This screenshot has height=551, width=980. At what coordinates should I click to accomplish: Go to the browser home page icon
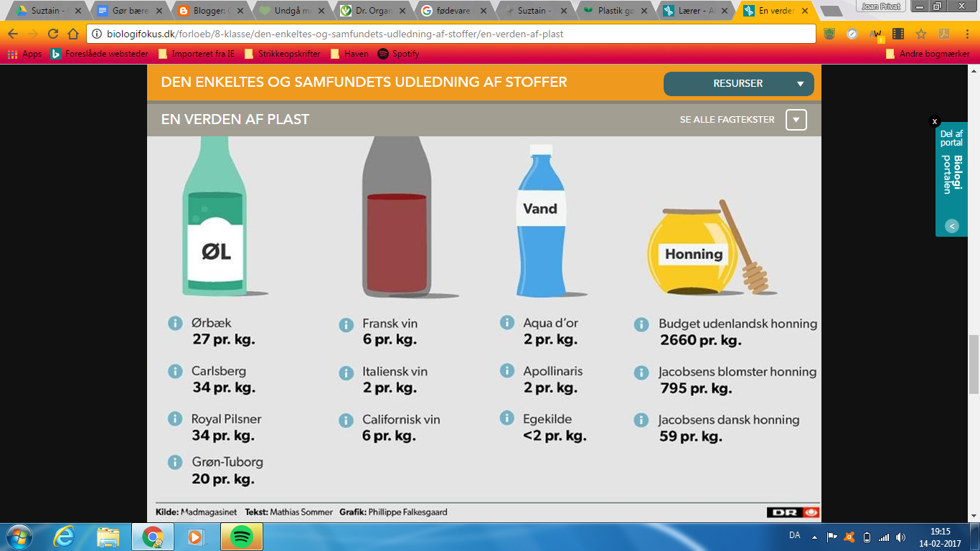[73, 34]
